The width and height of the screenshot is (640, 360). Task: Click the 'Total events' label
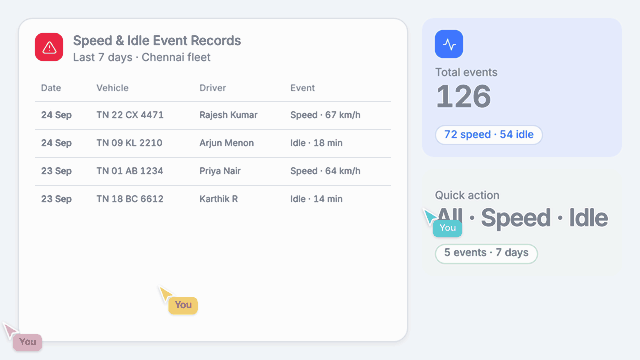click(x=466, y=72)
